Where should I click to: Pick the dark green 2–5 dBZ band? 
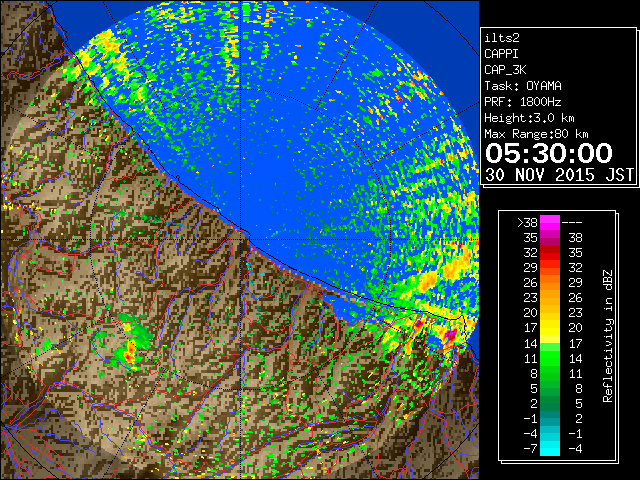(550, 403)
